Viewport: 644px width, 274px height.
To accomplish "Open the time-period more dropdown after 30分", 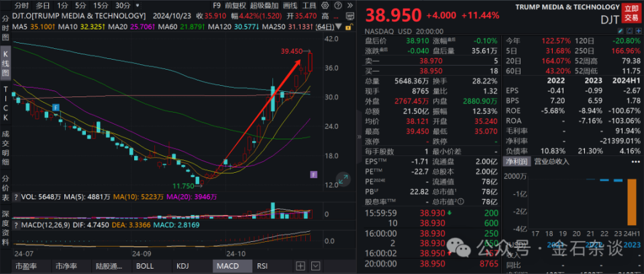I will [137, 6].
